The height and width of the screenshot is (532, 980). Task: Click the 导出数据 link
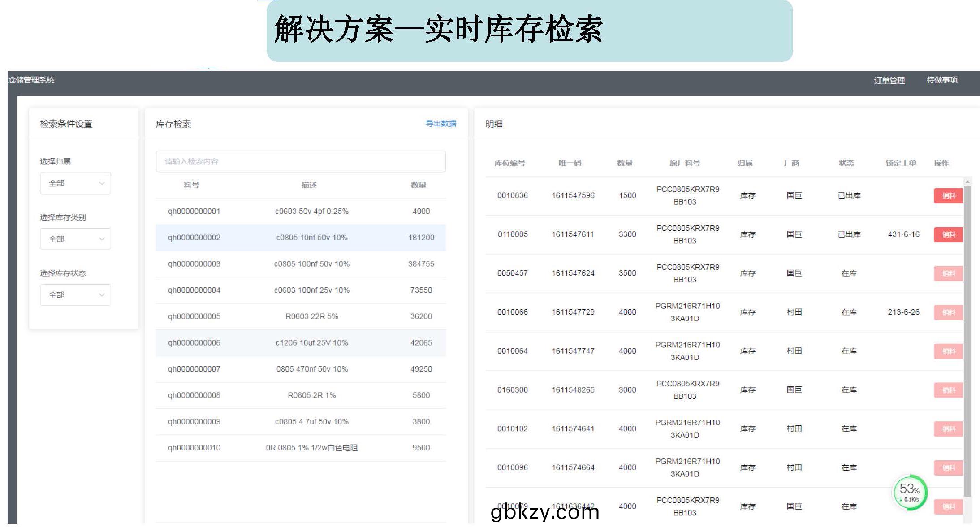440,124
